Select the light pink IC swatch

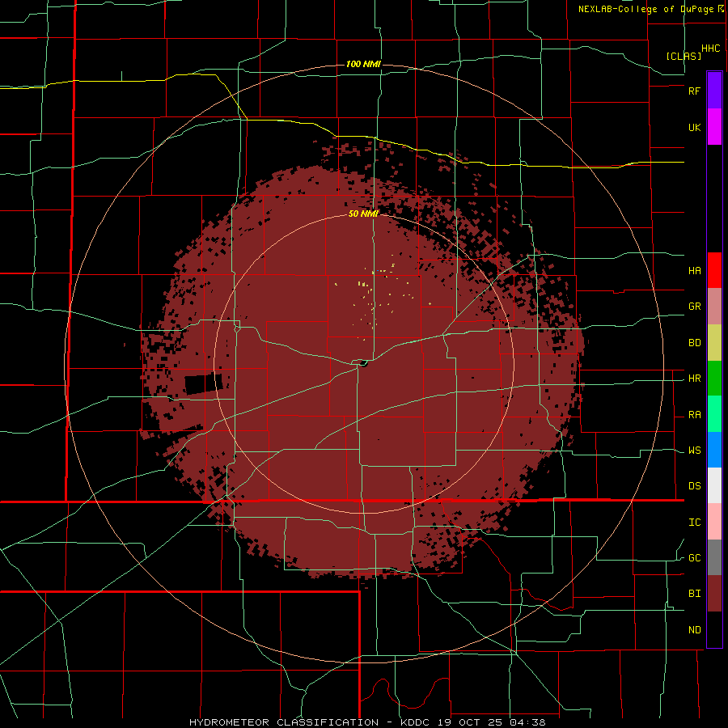tap(714, 522)
